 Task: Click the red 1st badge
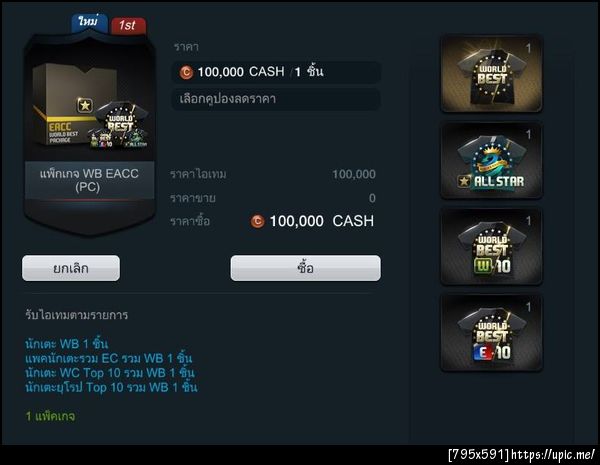[x=128, y=26]
